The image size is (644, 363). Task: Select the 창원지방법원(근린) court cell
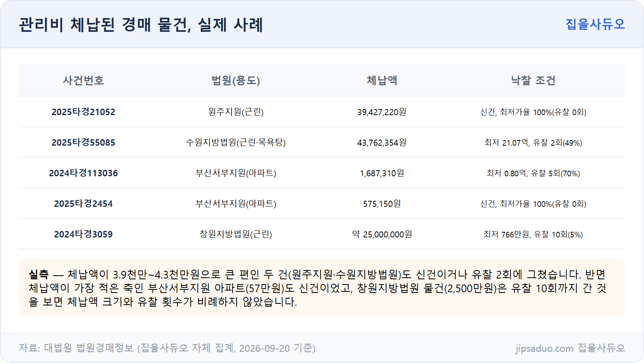236,234
